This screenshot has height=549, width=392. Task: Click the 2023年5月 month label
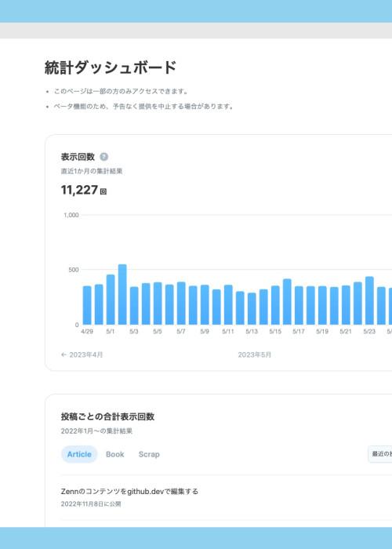click(255, 354)
